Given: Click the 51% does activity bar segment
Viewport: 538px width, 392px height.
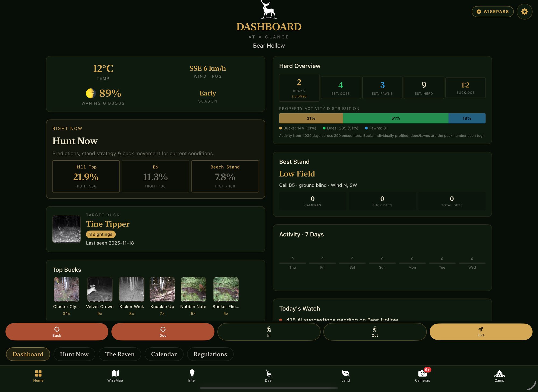Looking at the screenshot, I should pyautogui.click(x=396, y=118).
